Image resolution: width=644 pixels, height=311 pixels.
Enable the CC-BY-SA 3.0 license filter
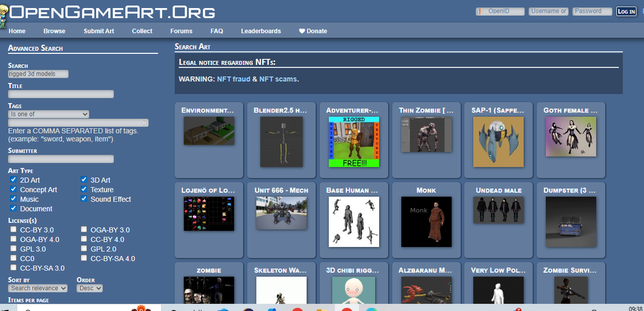[13, 268]
